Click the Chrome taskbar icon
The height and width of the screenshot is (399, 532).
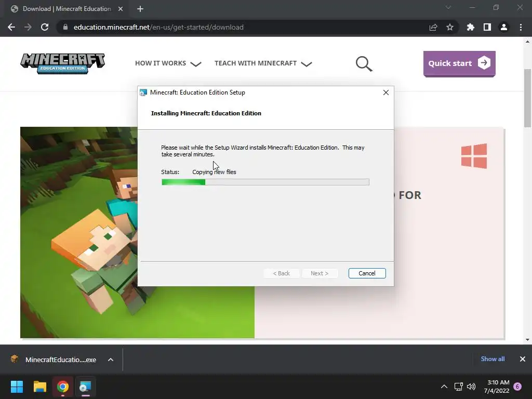pos(63,387)
